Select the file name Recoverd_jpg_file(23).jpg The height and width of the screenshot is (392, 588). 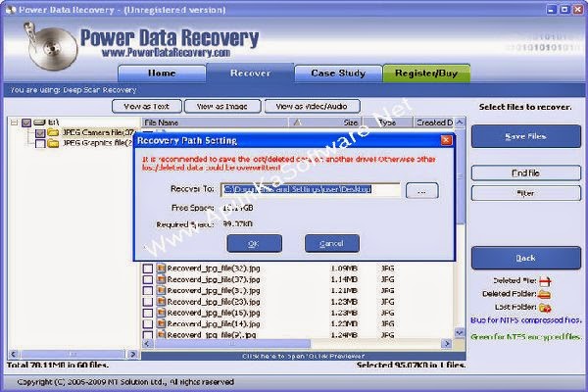214,302
